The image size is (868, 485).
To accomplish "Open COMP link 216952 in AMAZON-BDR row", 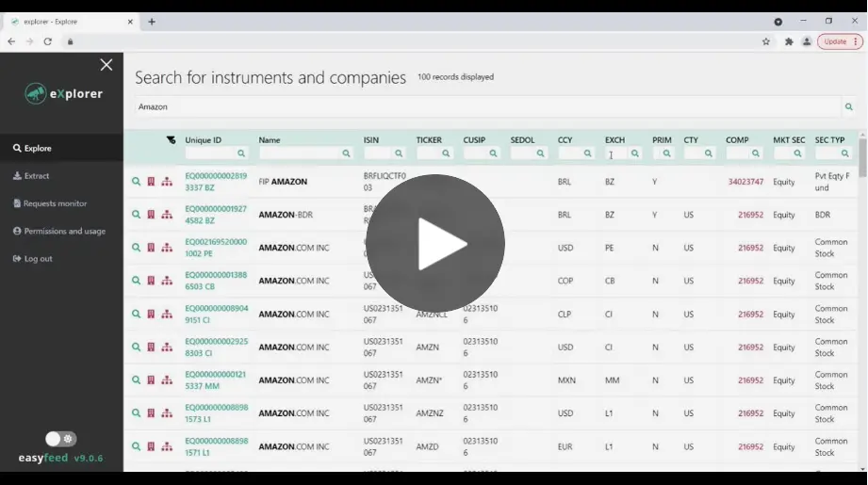I will pos(750,215).
